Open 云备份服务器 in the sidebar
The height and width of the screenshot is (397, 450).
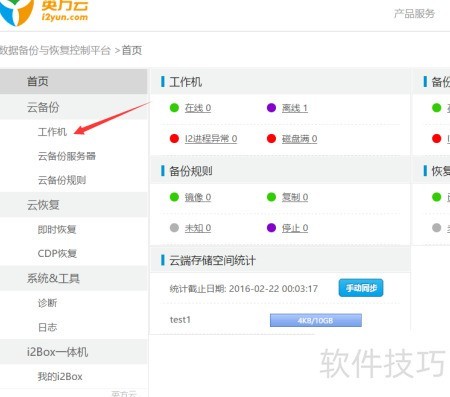point(67,156)
